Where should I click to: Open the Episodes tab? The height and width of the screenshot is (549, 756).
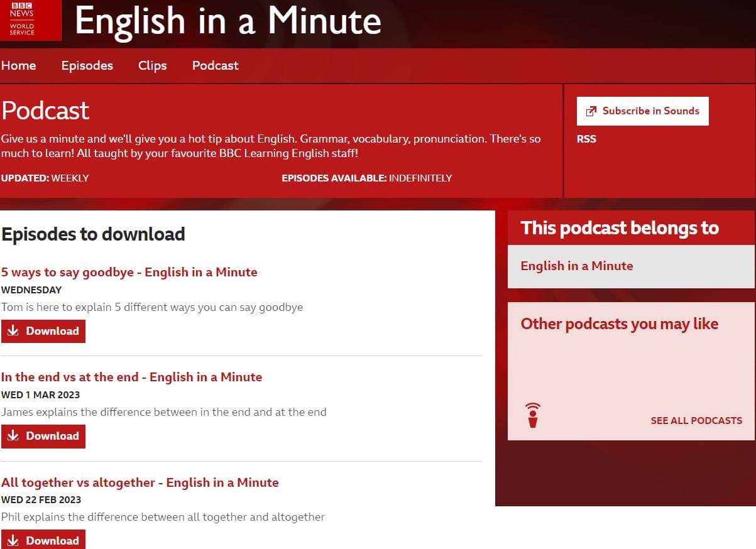(x=87, y=65)
